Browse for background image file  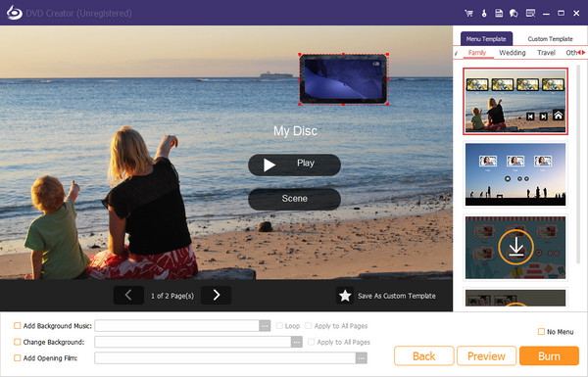[297, 342]
